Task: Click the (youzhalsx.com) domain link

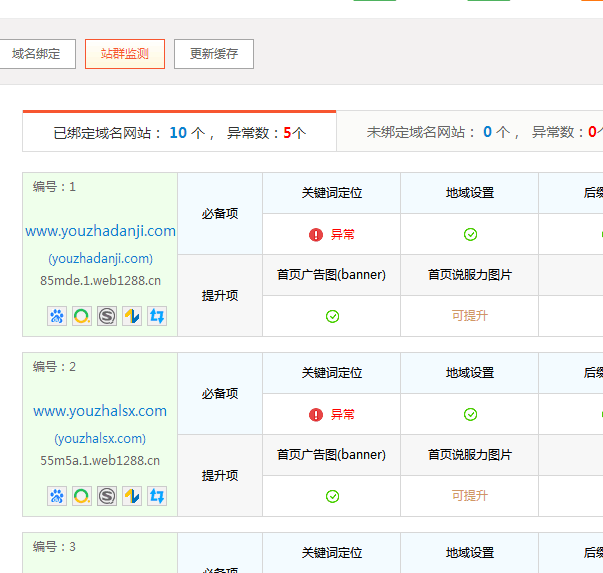Action: (100, 438)
